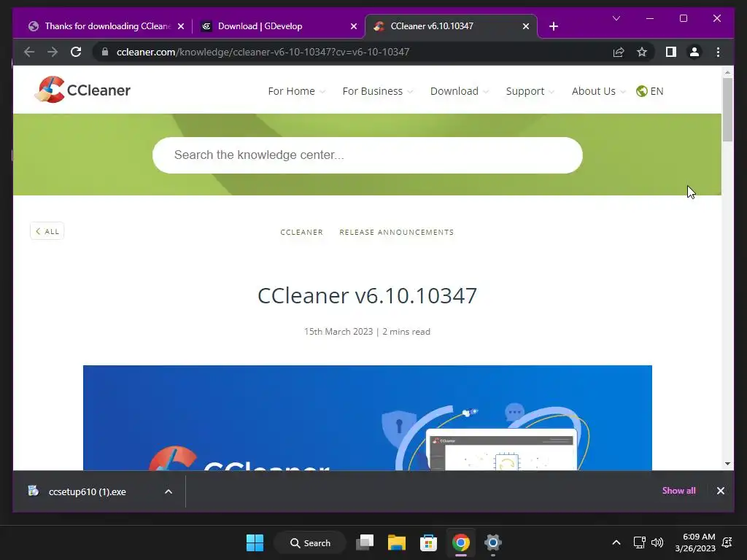
Task: Open the tab search chevron
Action: 616,18
